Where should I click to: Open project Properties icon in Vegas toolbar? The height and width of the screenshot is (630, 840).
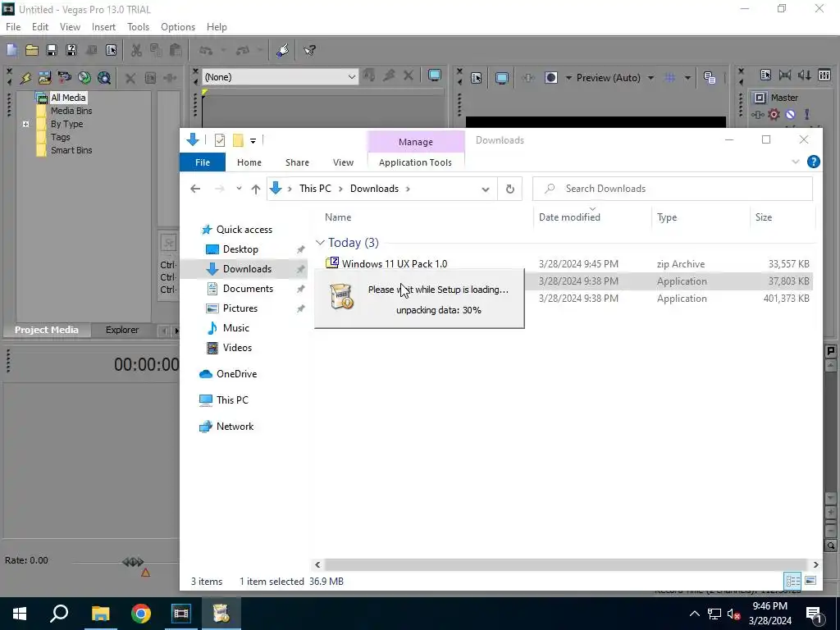tap(111, 50)
